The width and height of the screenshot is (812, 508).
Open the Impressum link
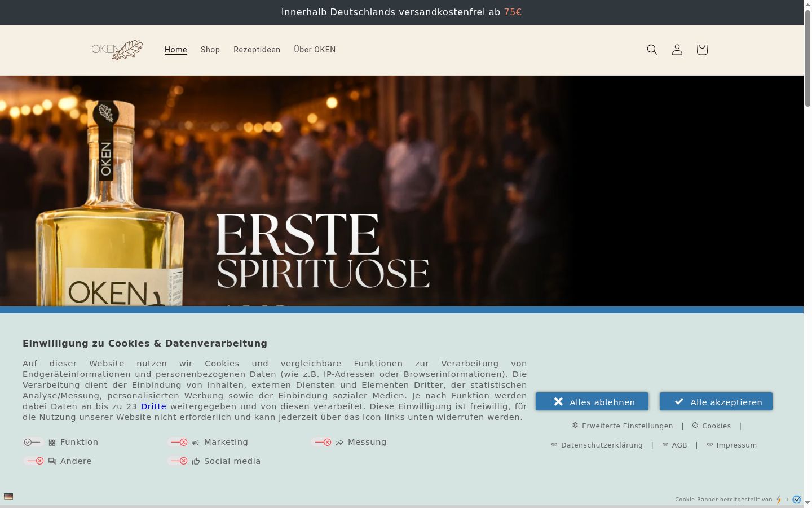click(x=731, y=445)
